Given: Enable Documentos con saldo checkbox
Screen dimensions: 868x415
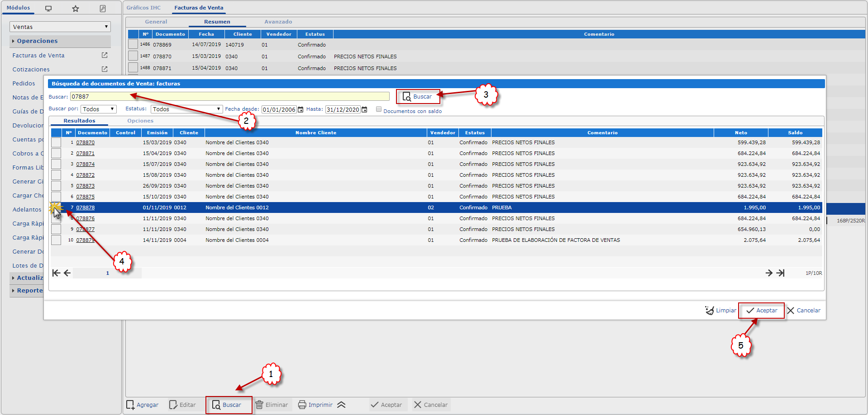Looking at the screenshot, I should pos(379,109).
